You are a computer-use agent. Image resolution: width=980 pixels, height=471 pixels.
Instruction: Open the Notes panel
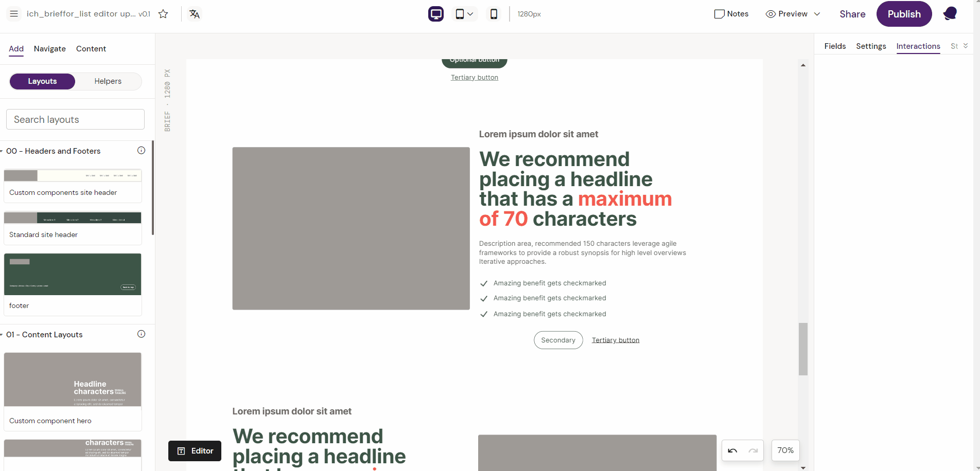coord(731,14)
